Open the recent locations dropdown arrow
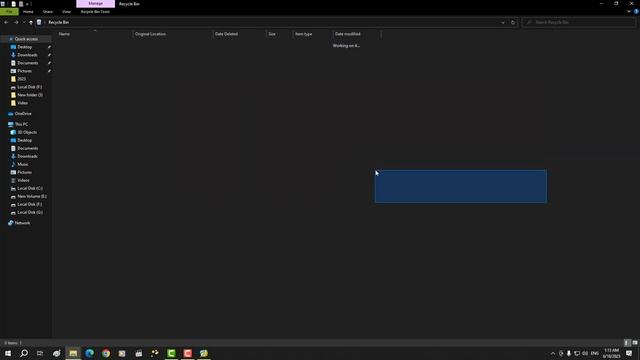 click(24, 22)
